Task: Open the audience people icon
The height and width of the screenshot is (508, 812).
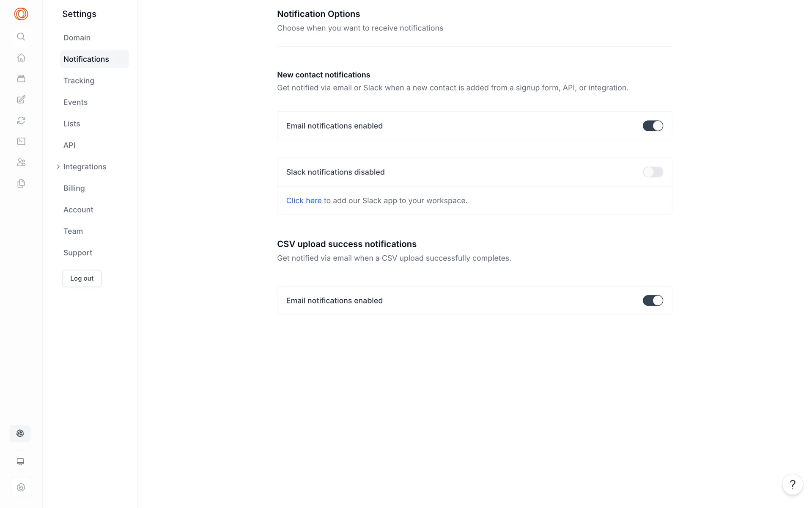Action: point(21,163)
